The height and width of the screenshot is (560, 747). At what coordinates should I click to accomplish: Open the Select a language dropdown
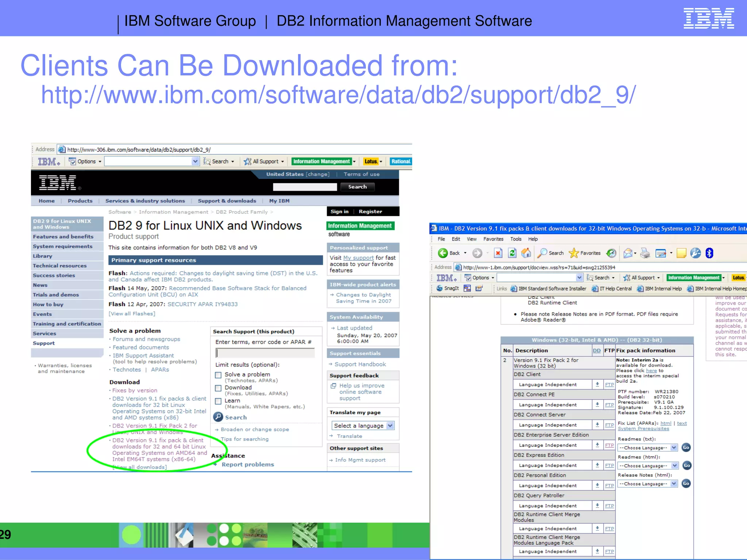(x=363, y=425)
